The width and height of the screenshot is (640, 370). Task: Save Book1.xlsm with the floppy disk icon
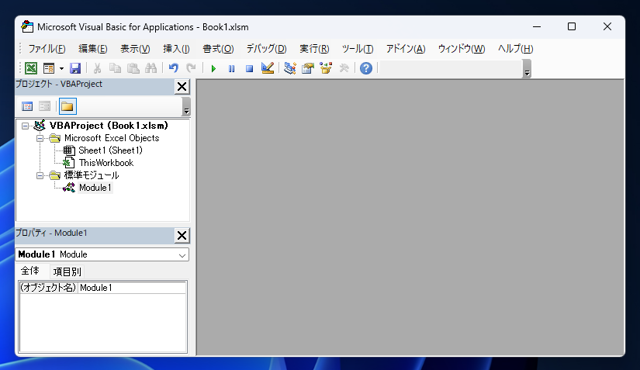click(76, 68)
